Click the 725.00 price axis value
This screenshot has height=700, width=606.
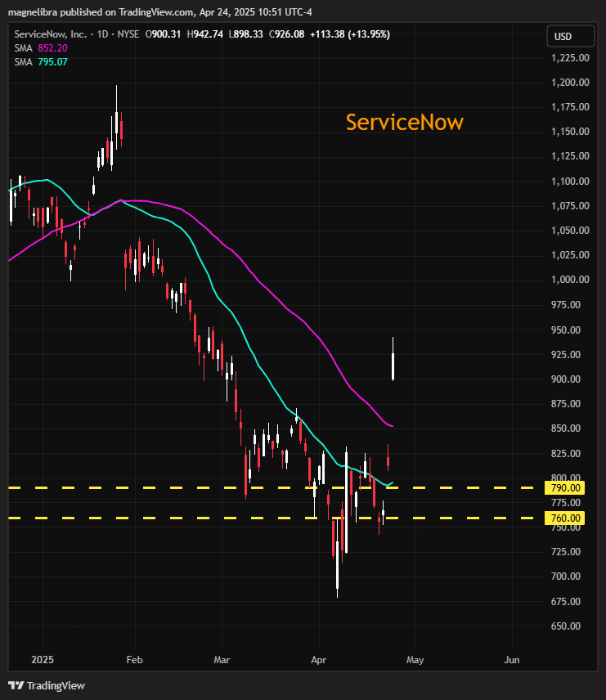pos(566,551)
